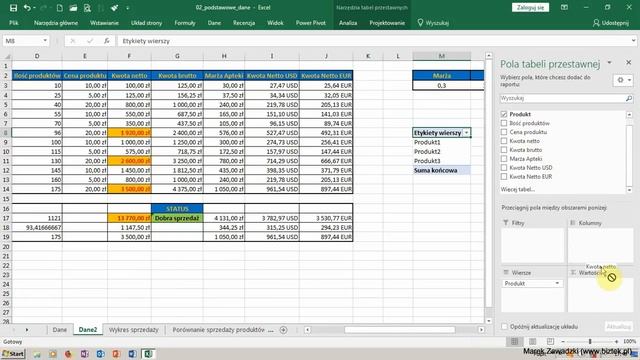Close the Pola tabeli przestawnej pane
Image resolution: width=640 pixels, height=360 pixels.
tap(629, 62)
